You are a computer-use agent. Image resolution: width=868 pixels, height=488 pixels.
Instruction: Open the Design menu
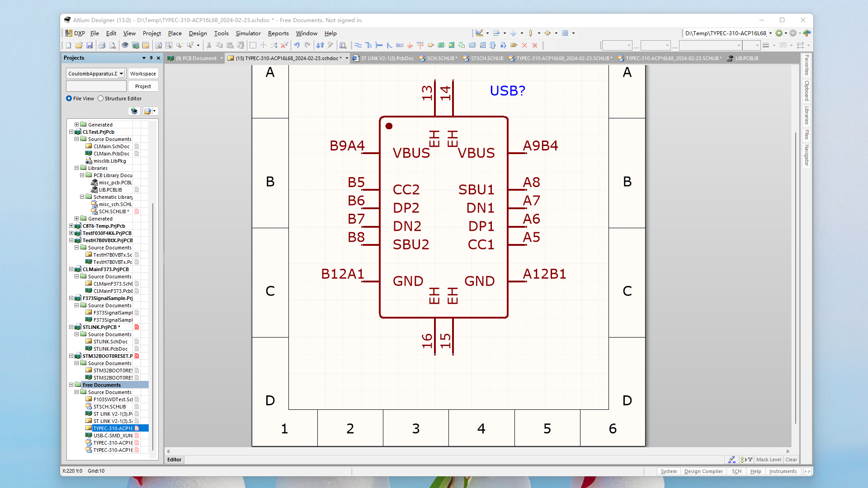pos(198,33)
